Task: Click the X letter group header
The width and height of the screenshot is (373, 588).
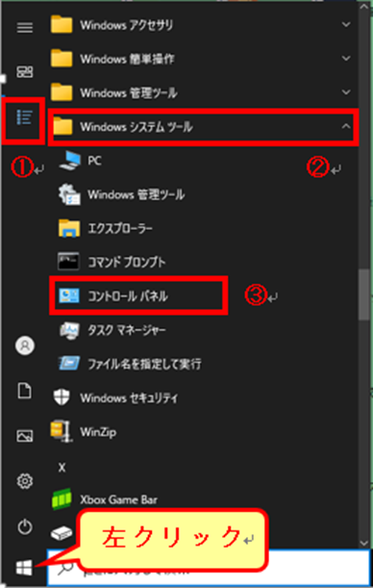Action: tap(62, 467)
